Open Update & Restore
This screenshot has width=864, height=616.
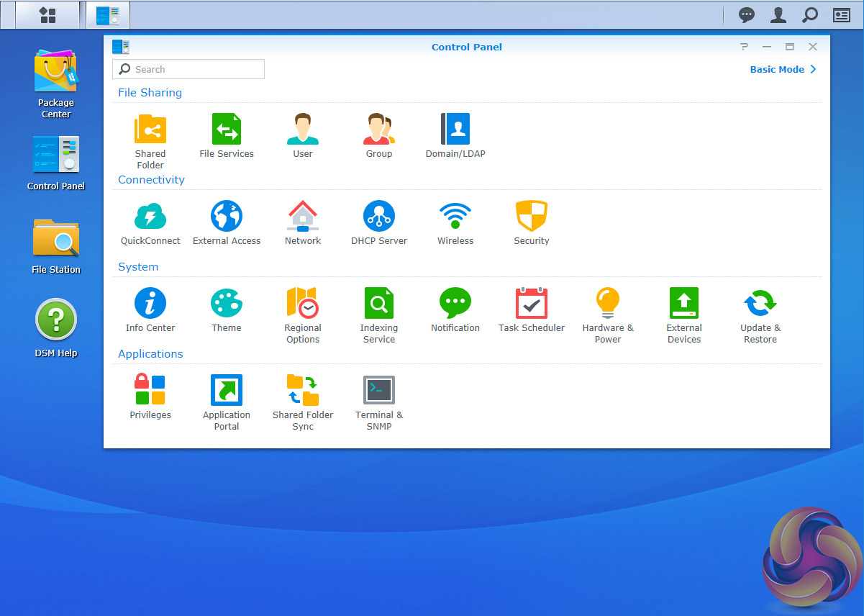click(760, 304)
